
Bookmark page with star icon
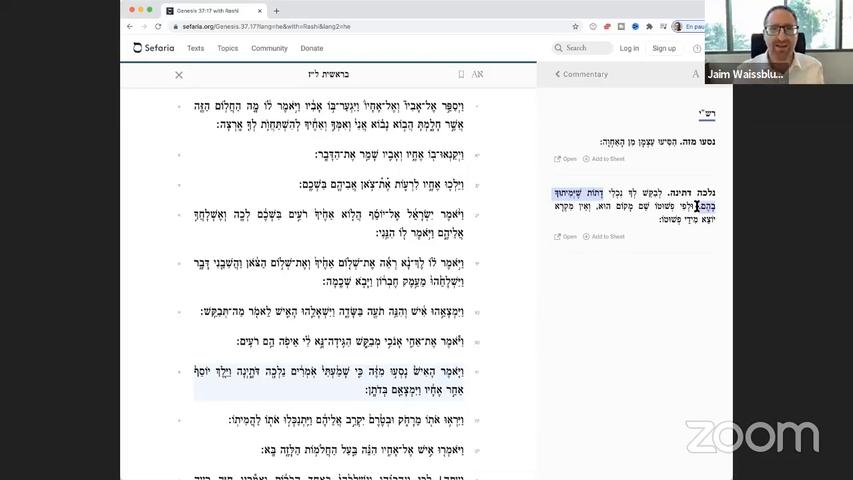pos(576,26)
